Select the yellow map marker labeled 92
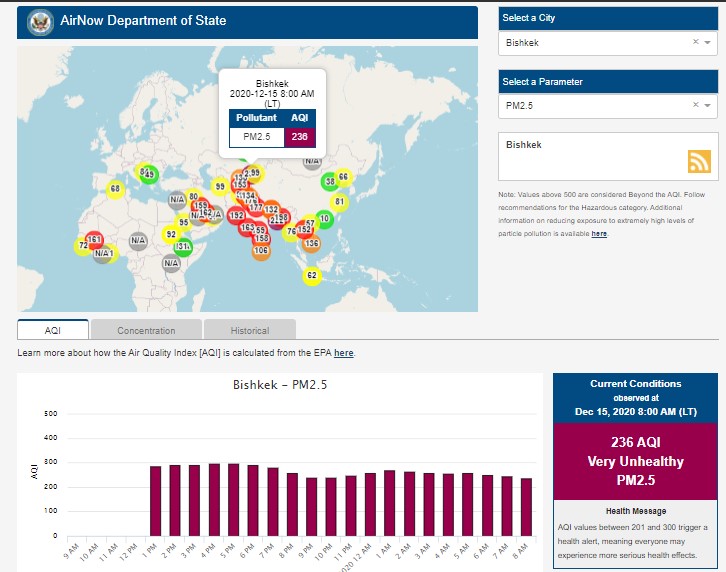 coord(171,234)
